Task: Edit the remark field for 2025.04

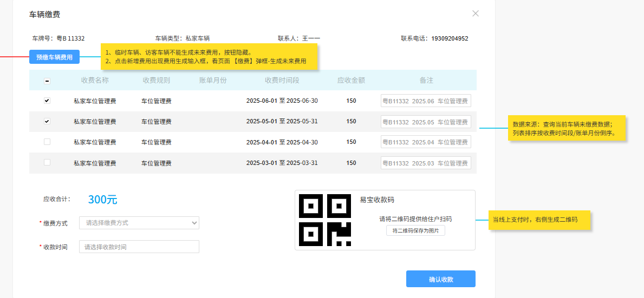Action: 426,142
